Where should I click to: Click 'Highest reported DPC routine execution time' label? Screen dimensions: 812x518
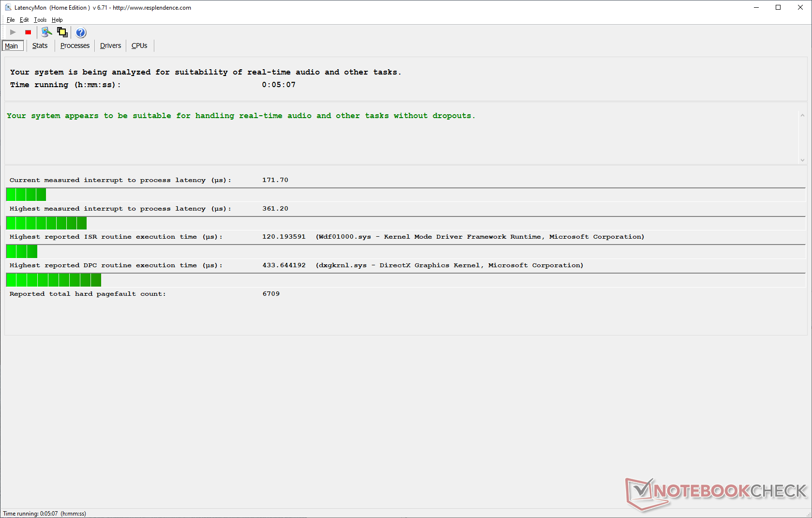(x=116, y=265)
